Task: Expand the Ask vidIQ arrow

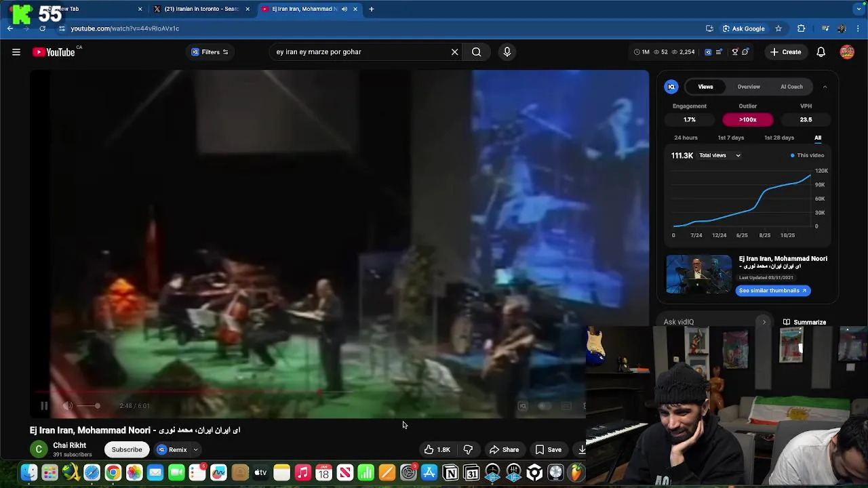Action: pyautogui.click(x=764, y=322)
